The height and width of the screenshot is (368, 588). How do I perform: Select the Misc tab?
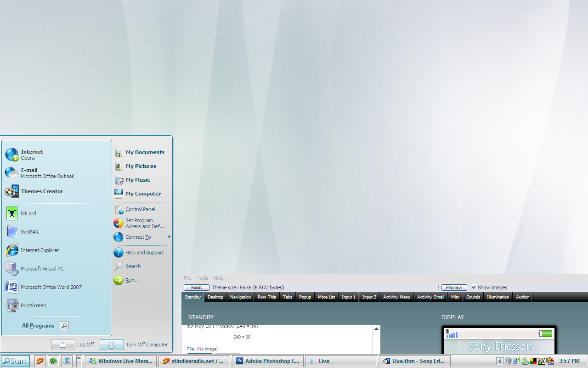coord(455,297)
